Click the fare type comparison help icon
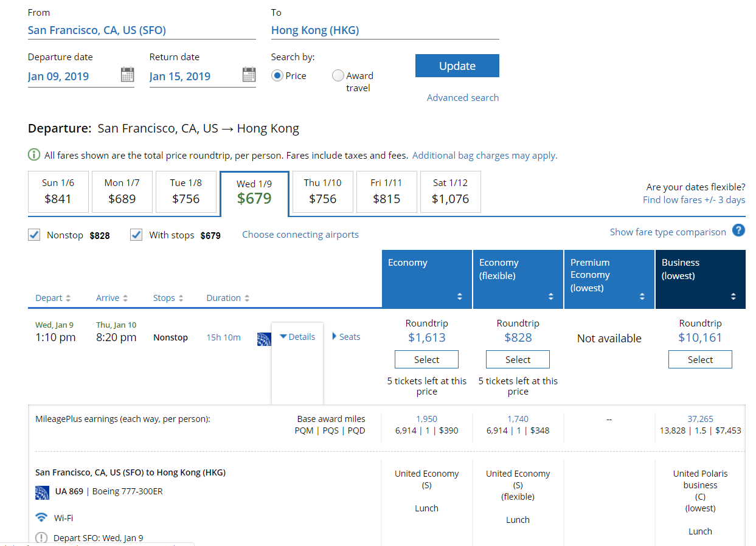756x546 pixels. tap(738, 230)
